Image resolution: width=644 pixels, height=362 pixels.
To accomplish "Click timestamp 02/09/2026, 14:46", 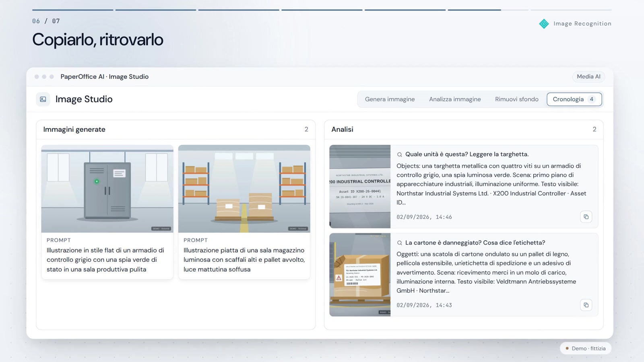I will click(424, 217).
